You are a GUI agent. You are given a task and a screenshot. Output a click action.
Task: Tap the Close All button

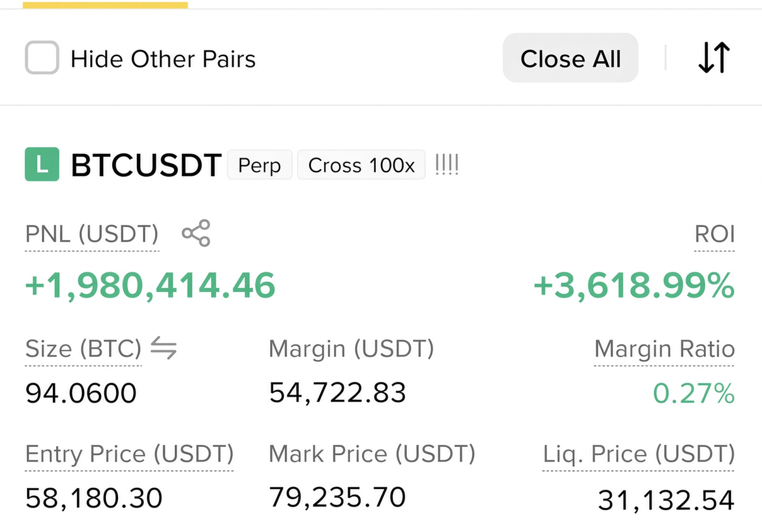pyautogui.click(x=570, y=59)
